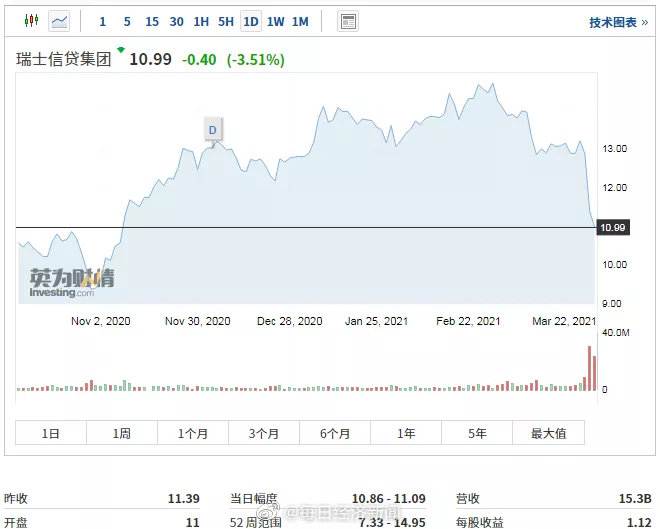Click the 52周范围 value 7.33 - 14.95
This screenshot has height=529, width=660.
point(392,523)
